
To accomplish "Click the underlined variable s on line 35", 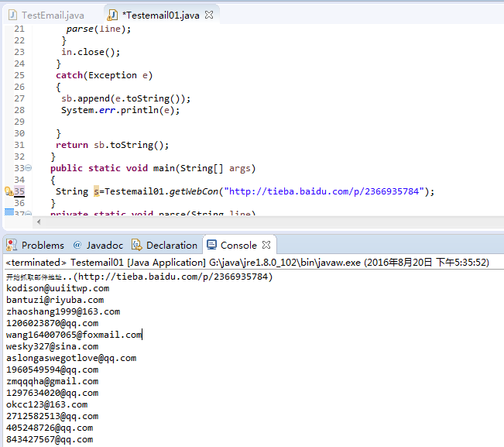I will tap(96, 191).
